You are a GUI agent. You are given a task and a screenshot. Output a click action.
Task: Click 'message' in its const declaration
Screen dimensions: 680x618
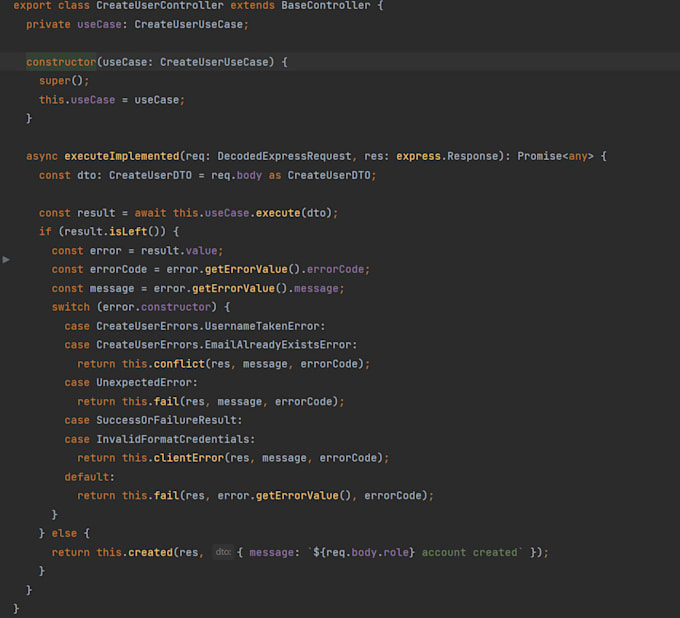coord(112,288)
